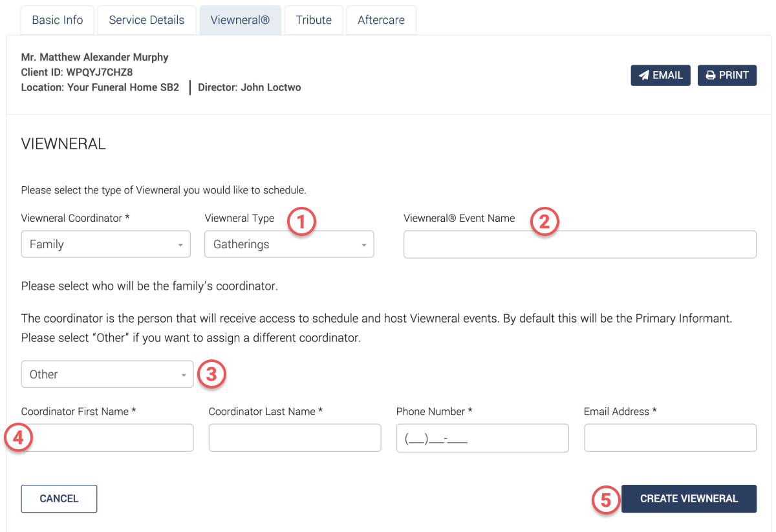Expand the Viewneral Coordinator dropdown showing Family
The width and height of the screenshot is (776, 532).
coord(105,244)
